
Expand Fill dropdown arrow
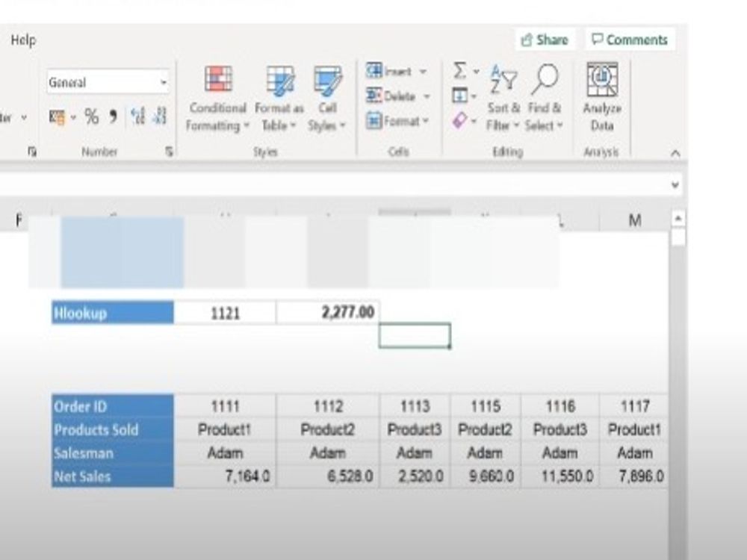(474, 96)
